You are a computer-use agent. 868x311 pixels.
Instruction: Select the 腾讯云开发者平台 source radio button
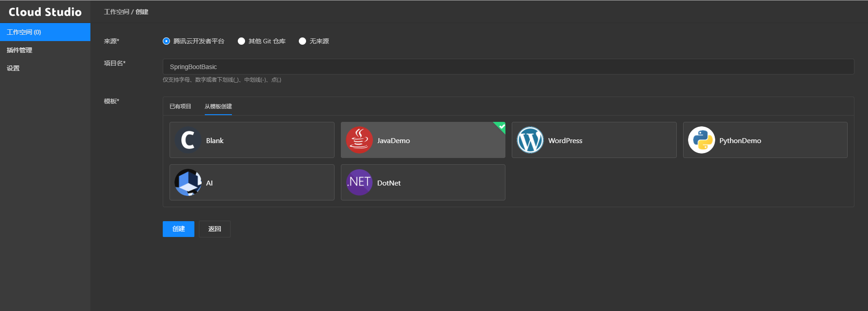pos(166,41)
